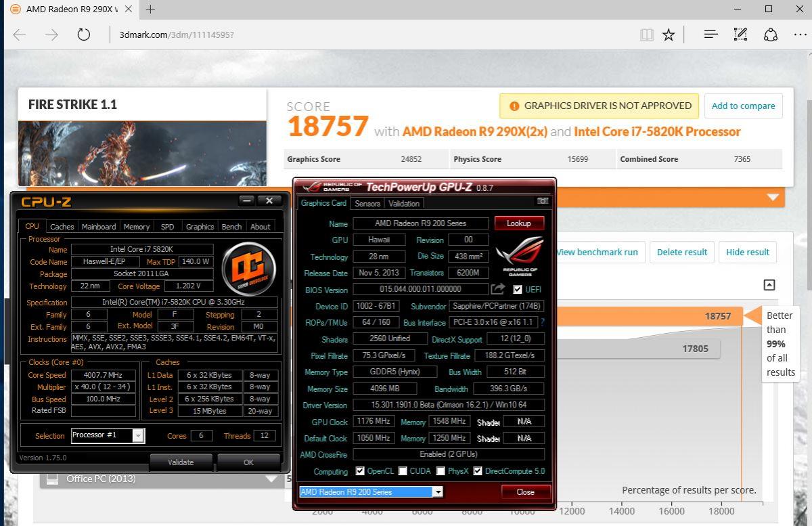Add page to favorites with star icon
This screenshot has width=812, height=526.
tap(669, 35)
